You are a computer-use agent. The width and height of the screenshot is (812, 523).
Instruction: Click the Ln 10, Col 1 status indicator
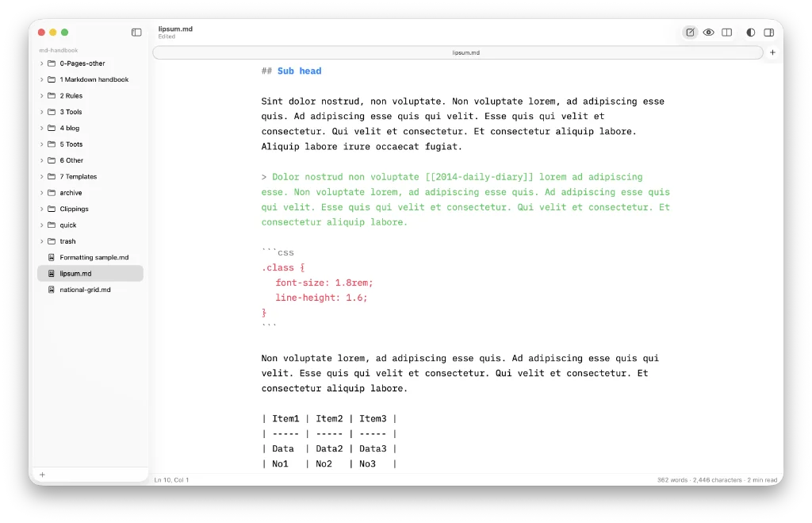[x=171, y=480]
